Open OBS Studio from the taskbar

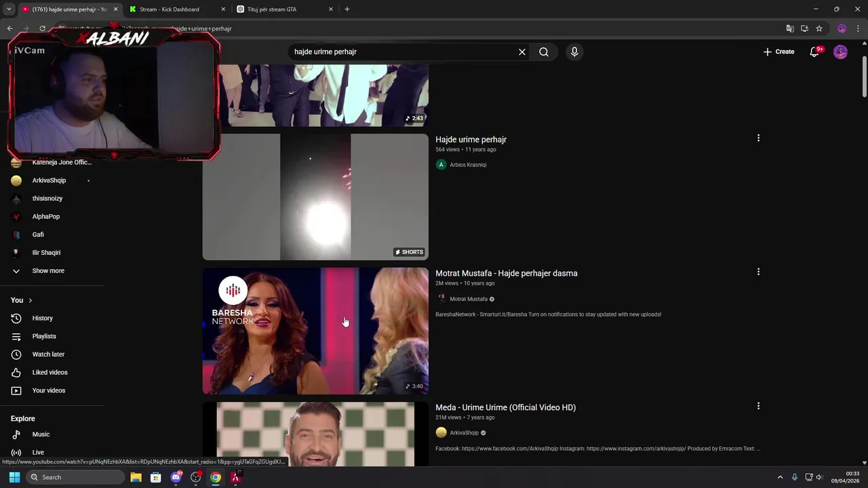(196, 477)
